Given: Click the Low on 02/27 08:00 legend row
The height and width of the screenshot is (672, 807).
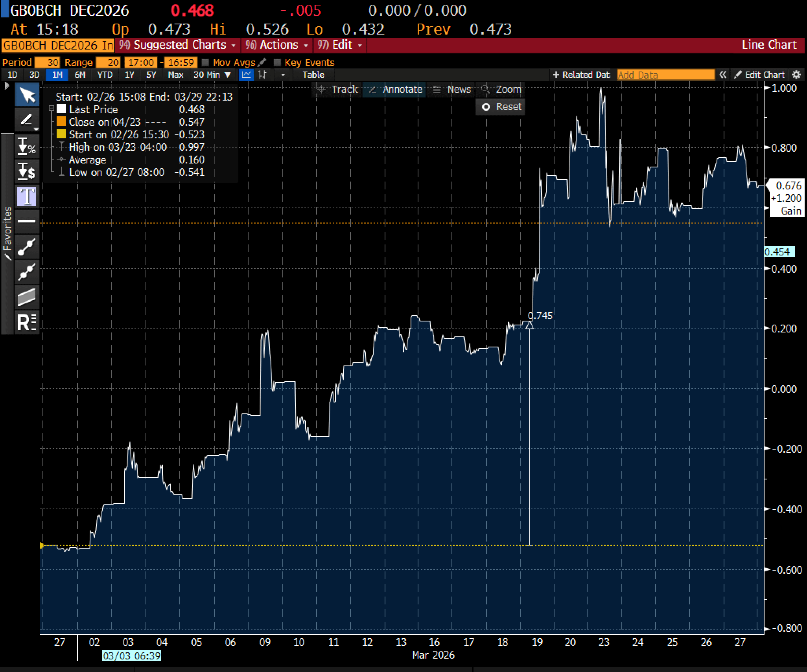Looking at the screenshot, I should pyautogui.click(x=131, y=172).
